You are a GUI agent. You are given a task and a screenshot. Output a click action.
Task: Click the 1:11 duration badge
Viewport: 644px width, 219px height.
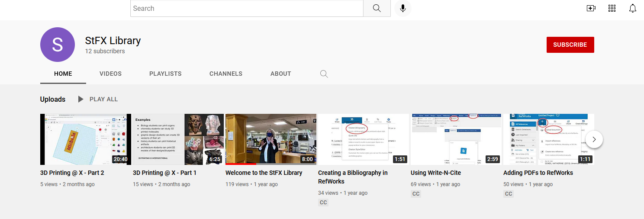[x=585, y=159]
